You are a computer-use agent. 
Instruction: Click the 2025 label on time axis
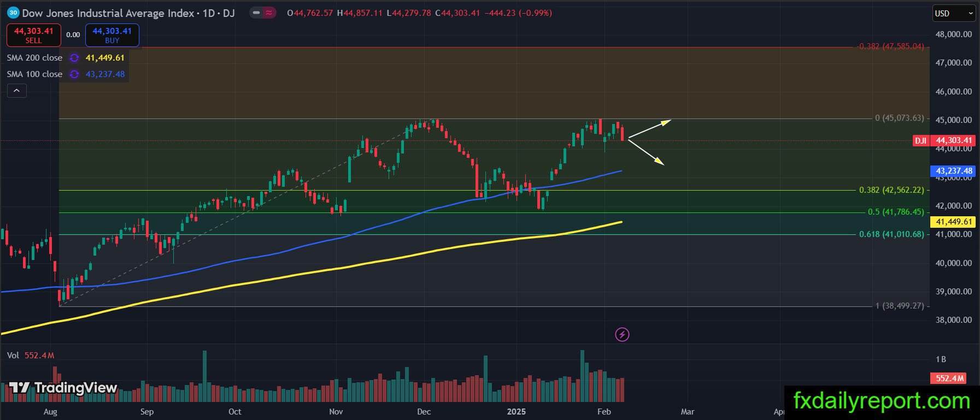[x=516, y=412]
